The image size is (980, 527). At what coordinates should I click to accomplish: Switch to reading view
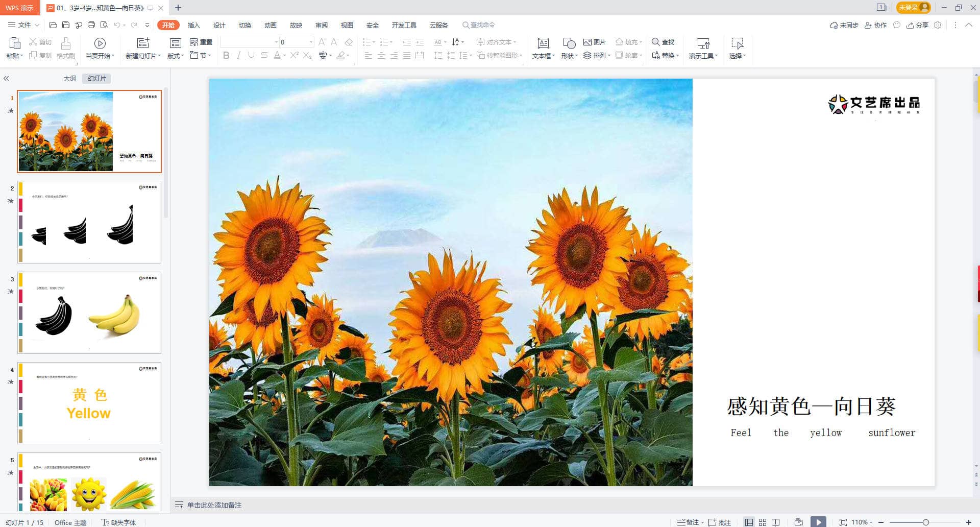tap(776, 522)
